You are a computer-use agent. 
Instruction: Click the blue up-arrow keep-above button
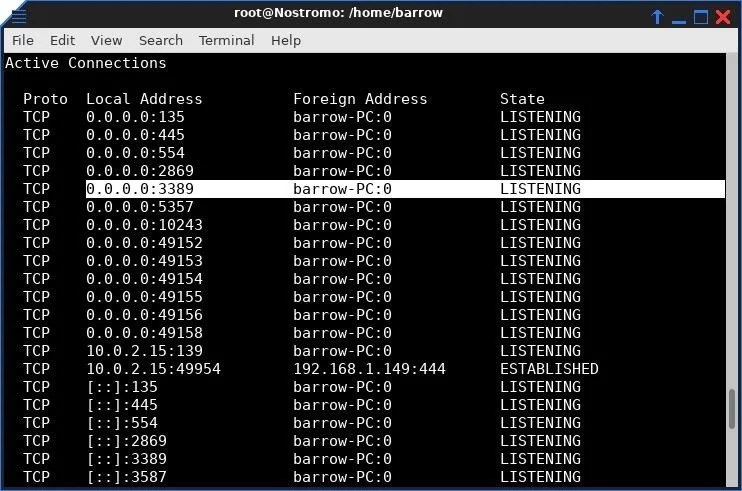click(x=657, y=17)
